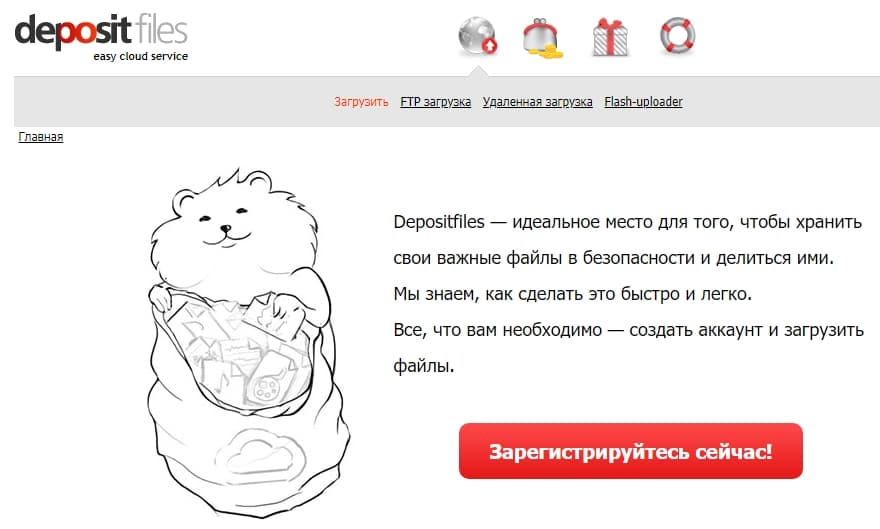Follow the Главная breadcrumb link
This screenshot has height=529, width=880.
coord(40,137)
